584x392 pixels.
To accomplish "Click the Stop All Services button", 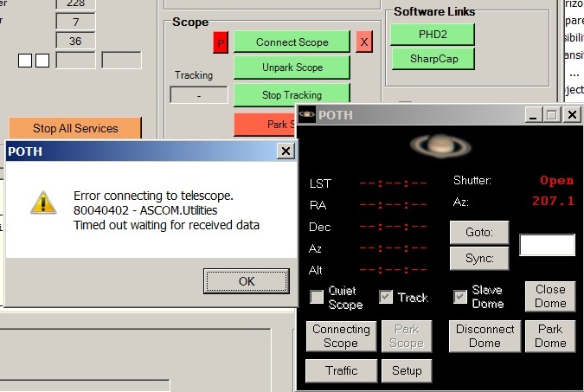I will pyautogui.click(x=75, y=128).
